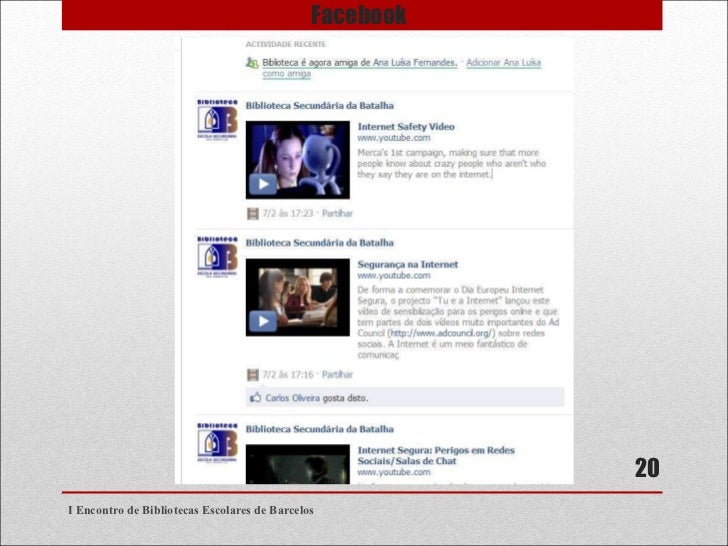Click the ACTIVIDADE RECENTE heading
The width and height of the screenshot is (728, 546).
coord(286,45)
